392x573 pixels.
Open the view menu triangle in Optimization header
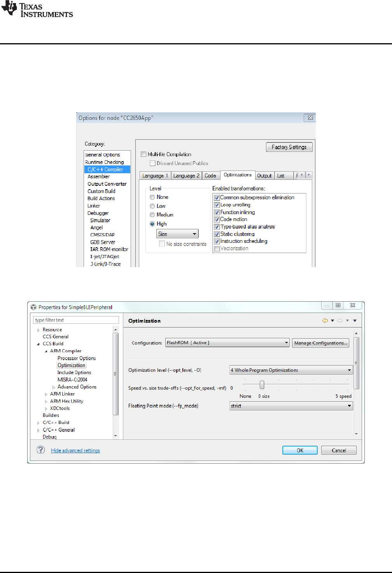(x=355, y=321)
